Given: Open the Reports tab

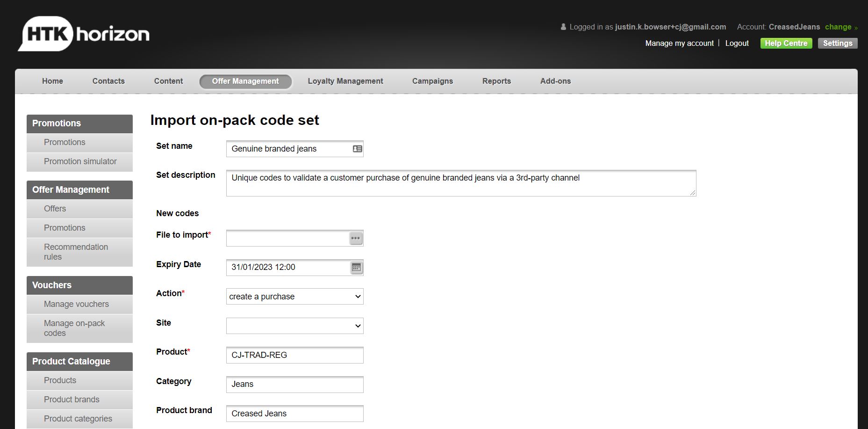Looking at the screenshot, I should coord(496,81).
